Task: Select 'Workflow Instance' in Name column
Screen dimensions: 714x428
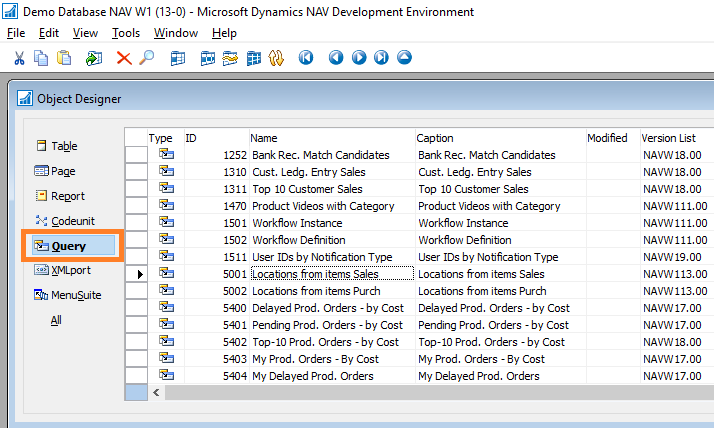Action: [x=297, y=223]
